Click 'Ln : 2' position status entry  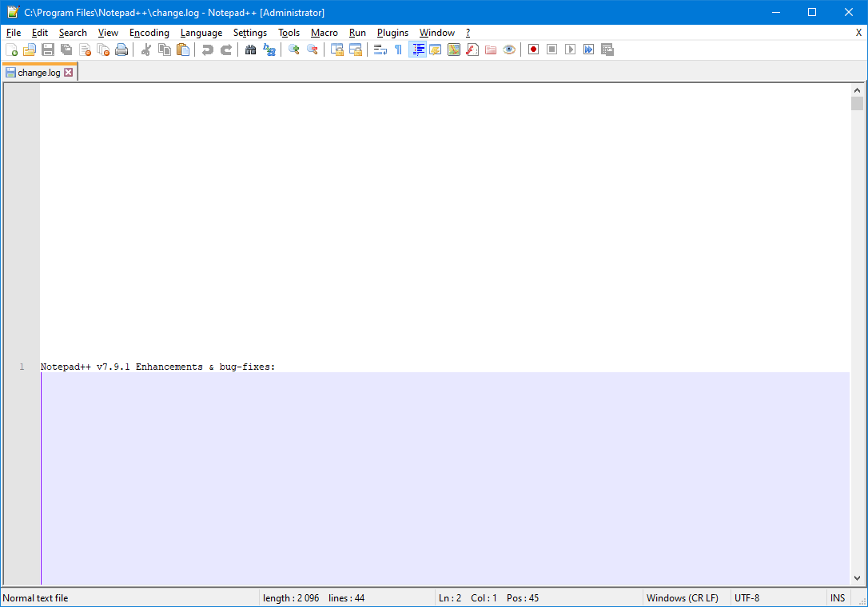(x=450, y=598)
